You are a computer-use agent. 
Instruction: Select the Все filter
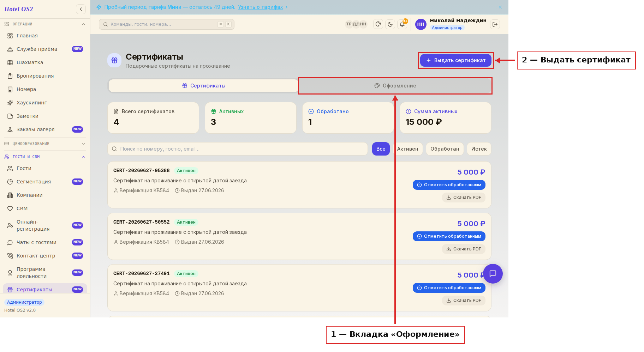click(x=381, y=149)
